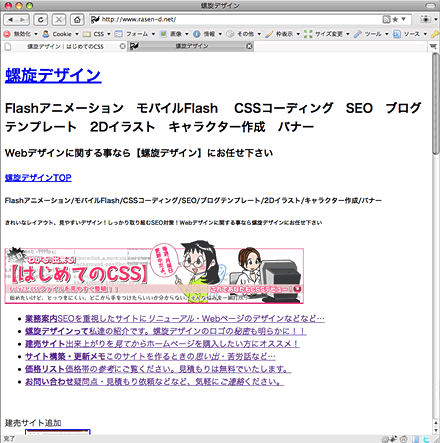This screenshot has height=443, width=440.
Task: Click the はじめてのCSS banner image
Action: (x=154, y=273)
